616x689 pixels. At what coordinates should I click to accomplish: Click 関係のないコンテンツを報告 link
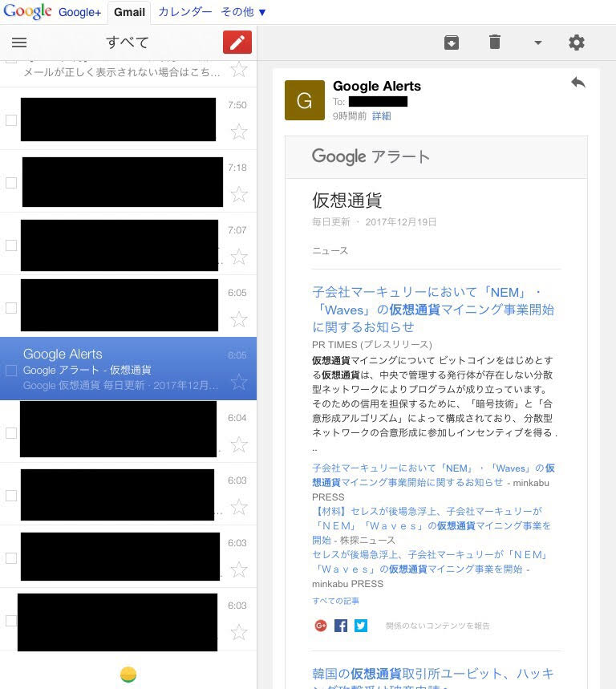tap(438, 626)
